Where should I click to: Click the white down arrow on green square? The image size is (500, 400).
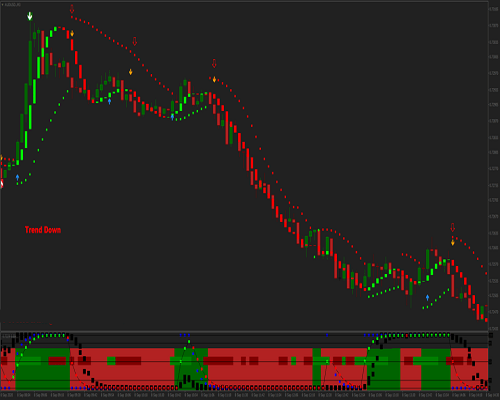[x=30, y=16]
